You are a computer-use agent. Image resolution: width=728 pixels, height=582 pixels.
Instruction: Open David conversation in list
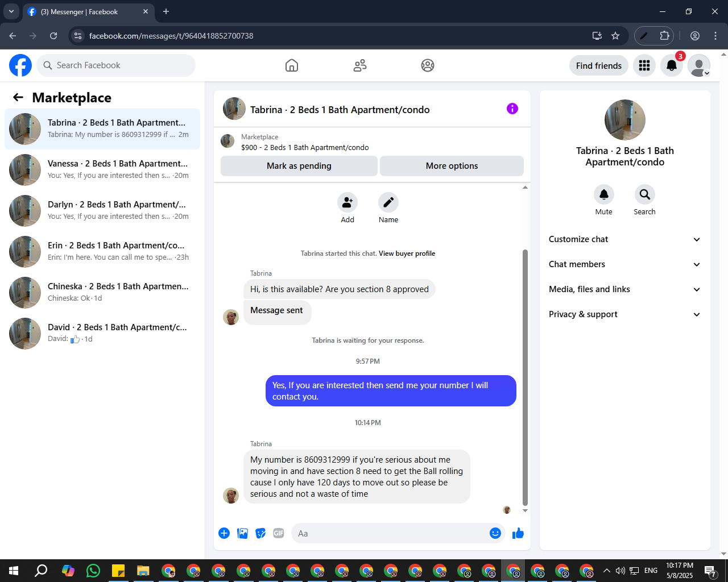coord(102,334)
